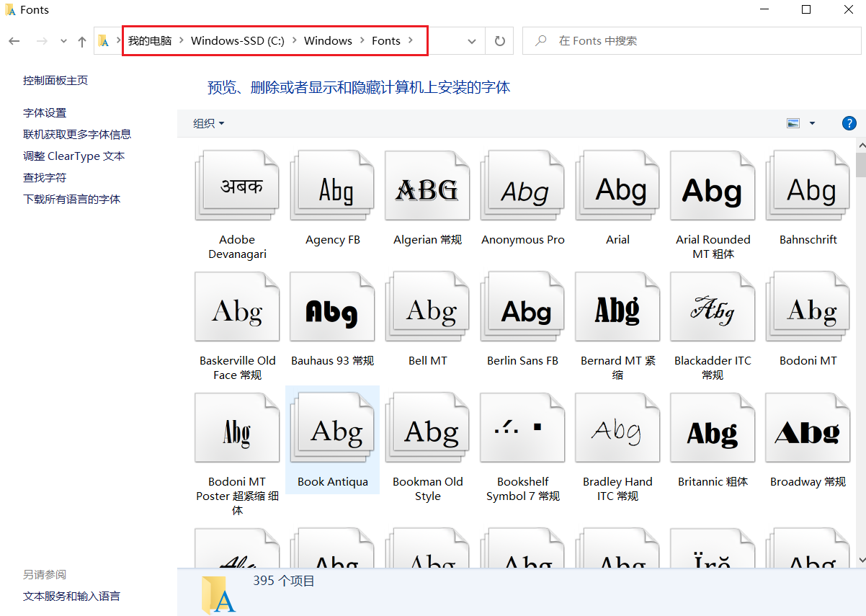
Task: Click the change view icon in toolbar
Action: [793, 123]
